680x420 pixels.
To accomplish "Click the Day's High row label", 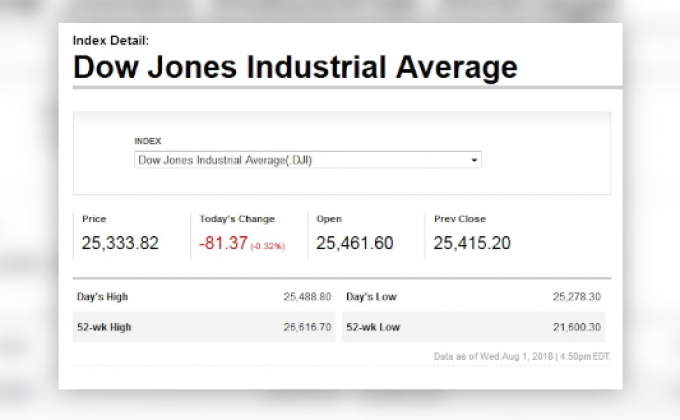I will coord(103,297).
